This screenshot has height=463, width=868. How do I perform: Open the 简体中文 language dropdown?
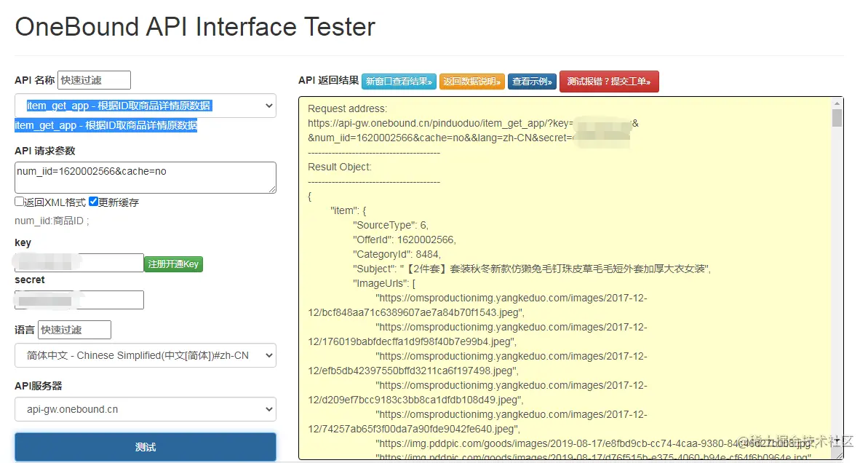[x=146, y=355]
